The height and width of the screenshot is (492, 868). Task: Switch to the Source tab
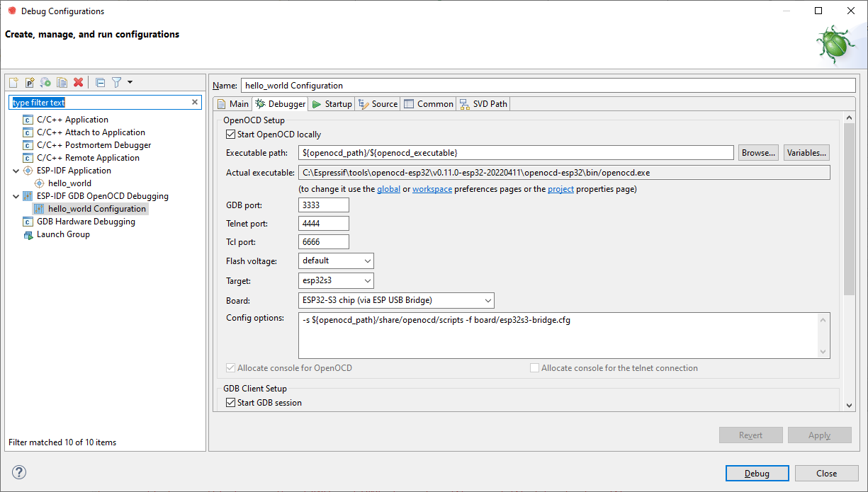(x=378, y=104)
